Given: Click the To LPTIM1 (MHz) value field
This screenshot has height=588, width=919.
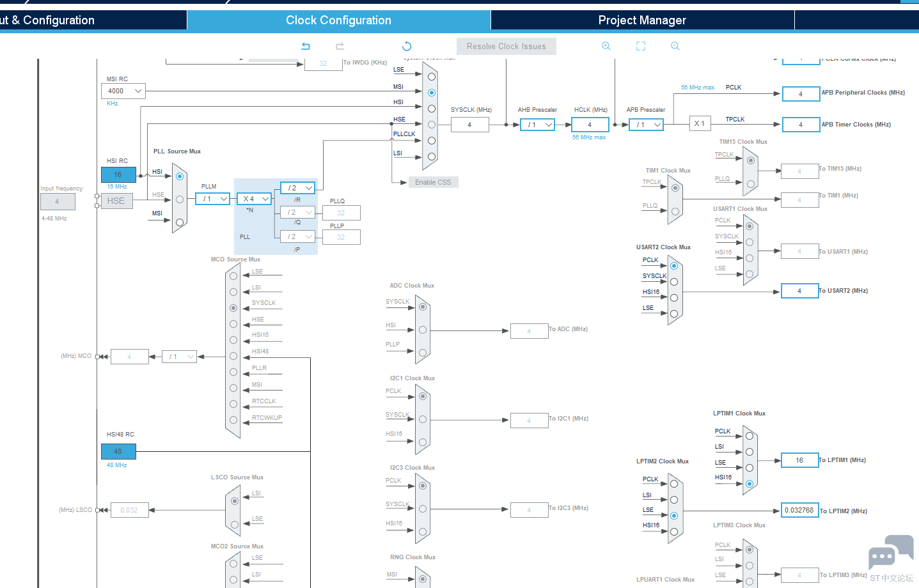Looking at the screenshot, I should [x=800, y=460].
